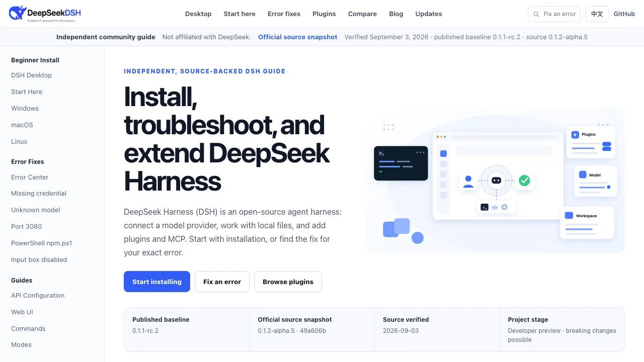
Task: Open the Windows install guide
Action: click(25, 109)
